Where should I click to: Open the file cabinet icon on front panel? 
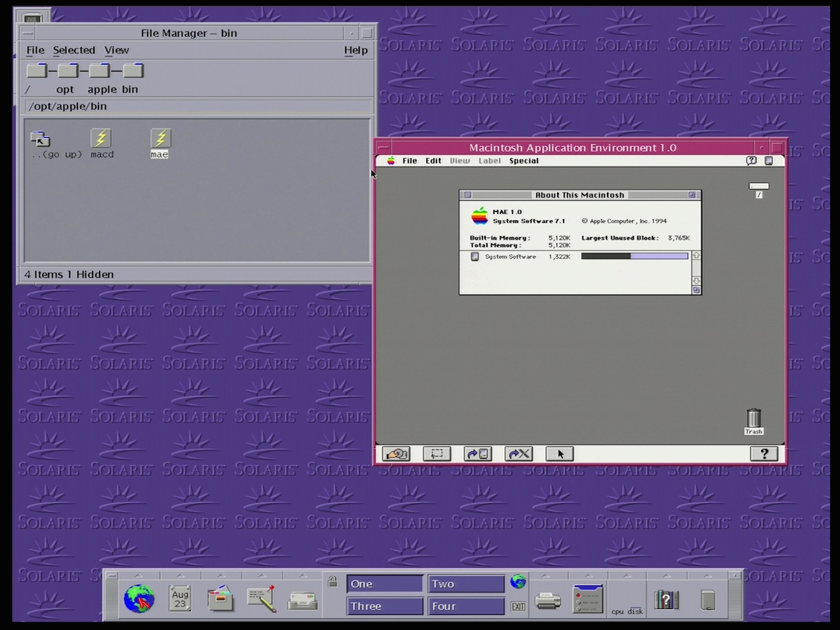point(220,598)
